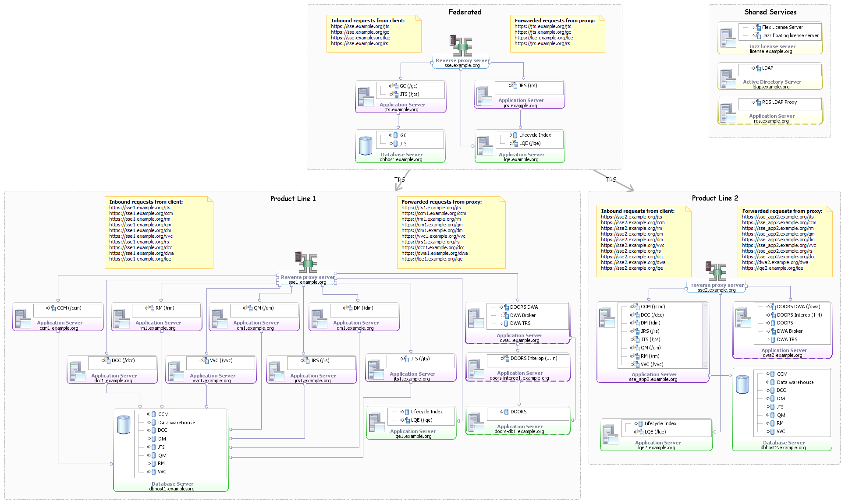The image size is (845, 504).
Task: Click the Federated group title
Action: click(465, 12)
